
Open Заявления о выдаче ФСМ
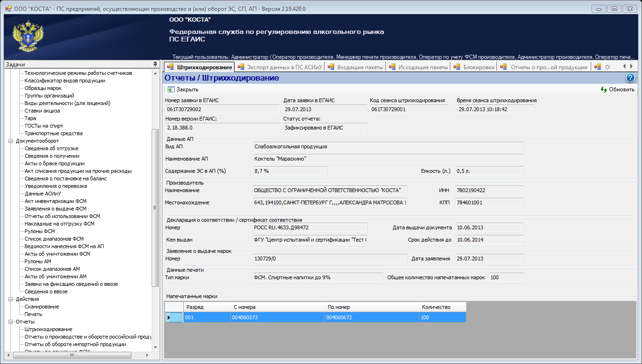coord(56,209)
